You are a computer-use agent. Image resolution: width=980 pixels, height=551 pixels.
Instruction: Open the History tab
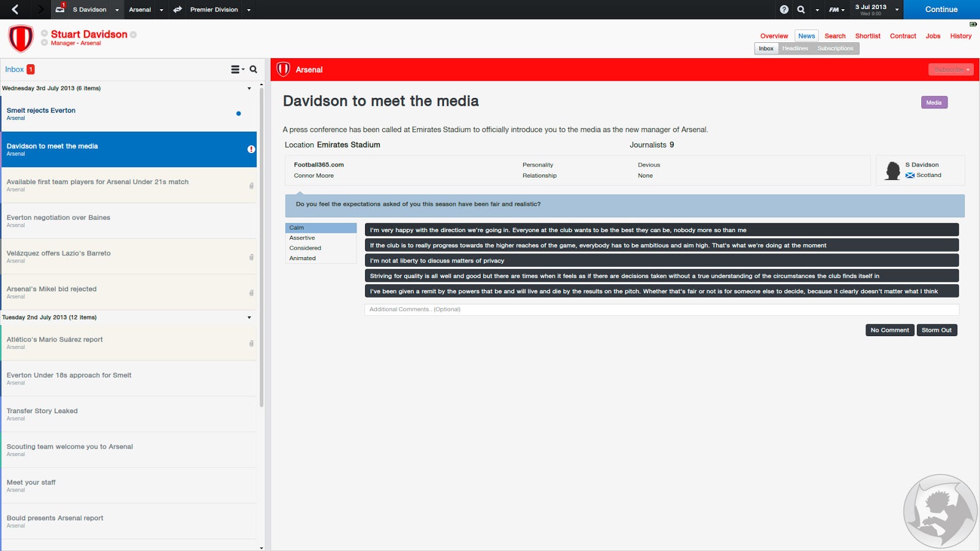click(x=961, y=36)
